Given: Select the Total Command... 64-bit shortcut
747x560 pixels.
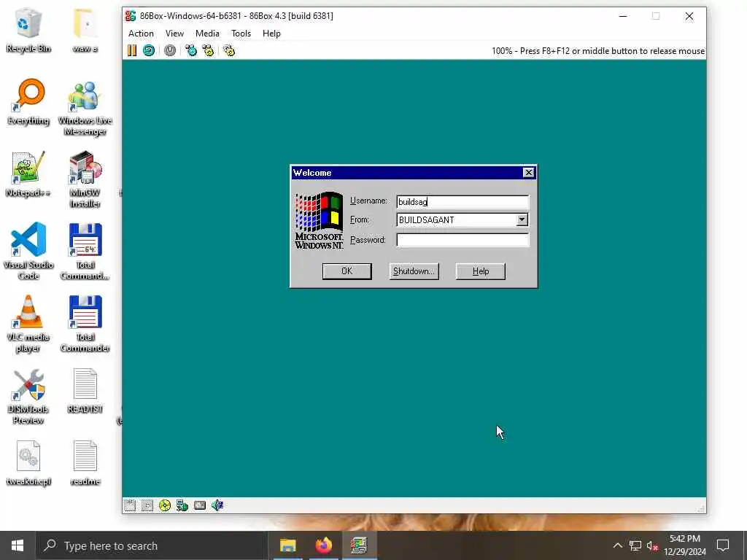Looking at the screenshot, I should (85, 251).
